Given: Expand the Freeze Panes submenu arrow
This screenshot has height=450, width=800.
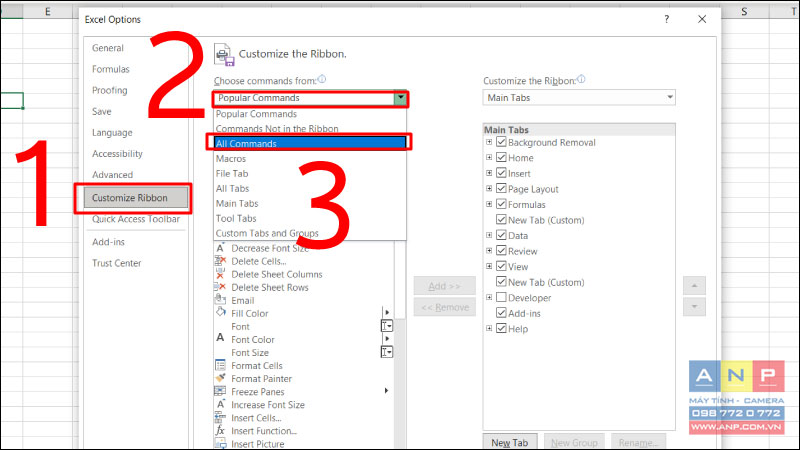Looking at the screenshot, I should [387, 391].
